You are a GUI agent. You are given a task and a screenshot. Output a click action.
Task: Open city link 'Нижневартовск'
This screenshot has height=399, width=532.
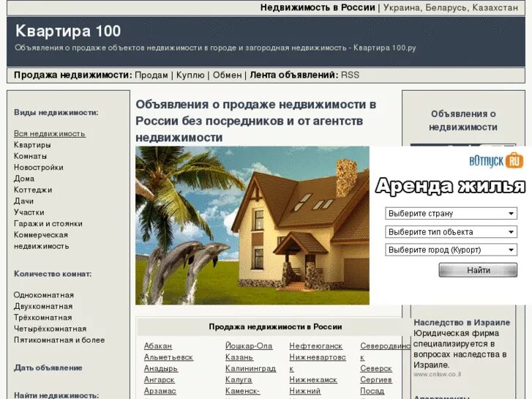pyautogui.click(x=318, y=362)
